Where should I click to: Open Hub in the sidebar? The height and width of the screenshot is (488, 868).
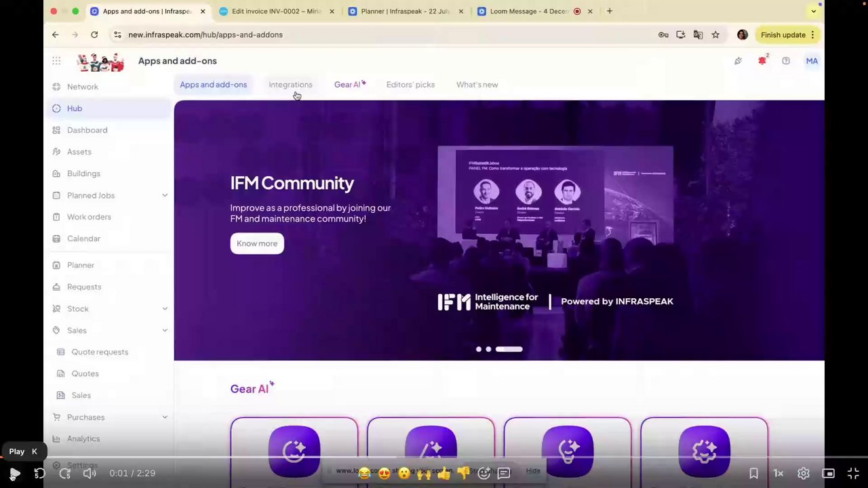pyautogui.click(x=75, y=108)
